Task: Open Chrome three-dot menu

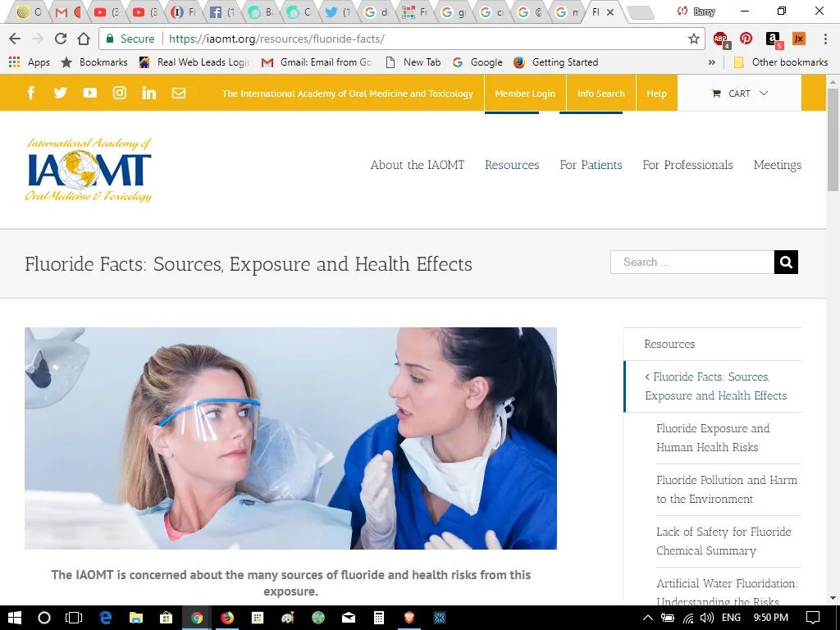Action: click(x=825, y=39)
